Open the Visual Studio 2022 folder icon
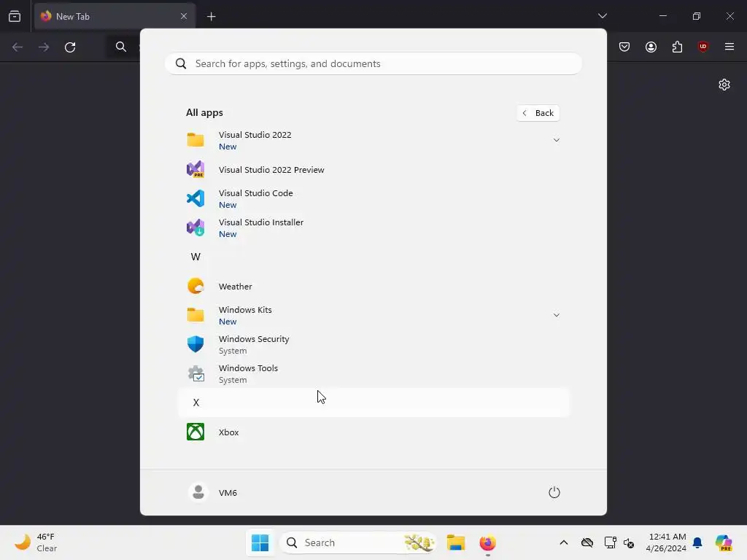 point(196,140)
